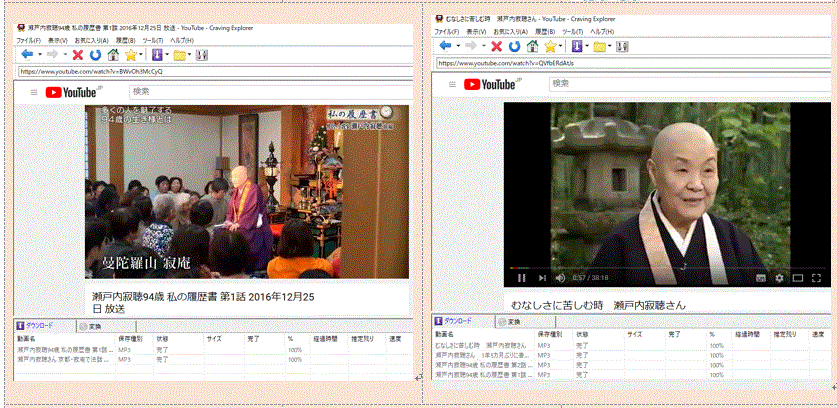
Task: Expand download format dropdown in left window
Action: click(x=167, y=54)
